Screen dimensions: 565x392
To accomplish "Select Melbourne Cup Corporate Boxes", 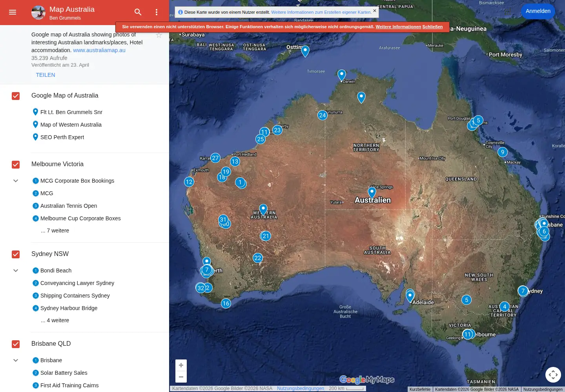I will (80, 218).
